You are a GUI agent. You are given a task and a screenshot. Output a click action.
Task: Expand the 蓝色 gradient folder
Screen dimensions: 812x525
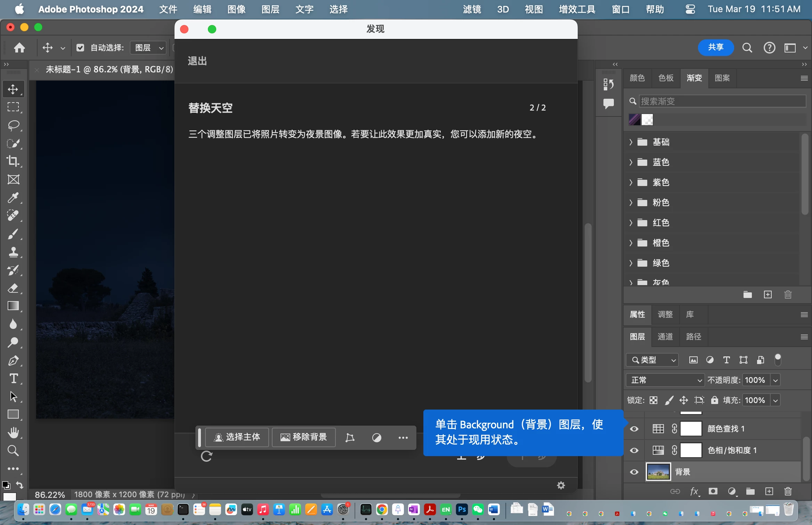pyautogui.click(x=631, y=162)
